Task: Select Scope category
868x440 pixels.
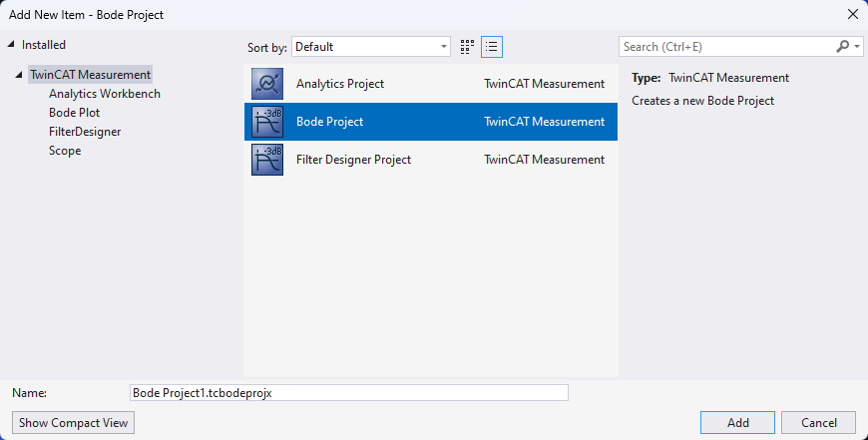Action: pos(65,151)
